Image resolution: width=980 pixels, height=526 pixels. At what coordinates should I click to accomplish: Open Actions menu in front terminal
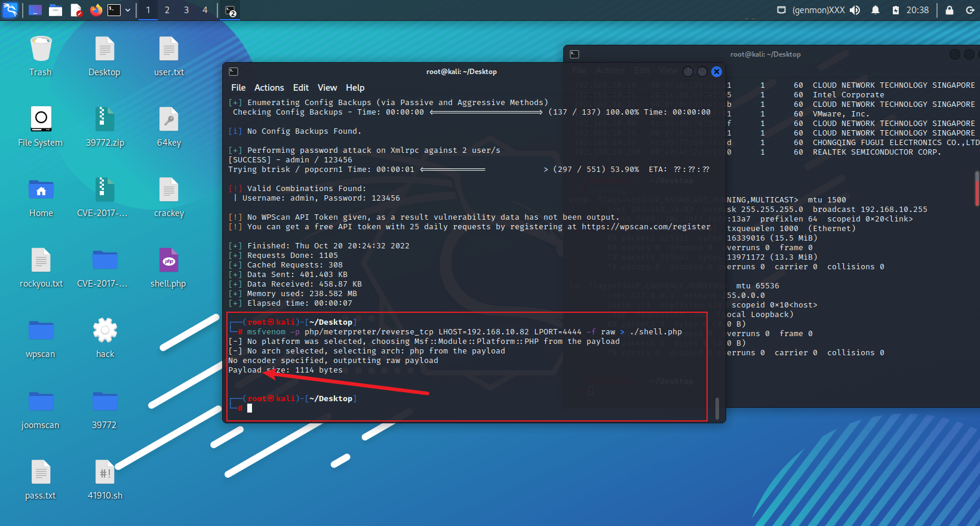click(269, 88)
